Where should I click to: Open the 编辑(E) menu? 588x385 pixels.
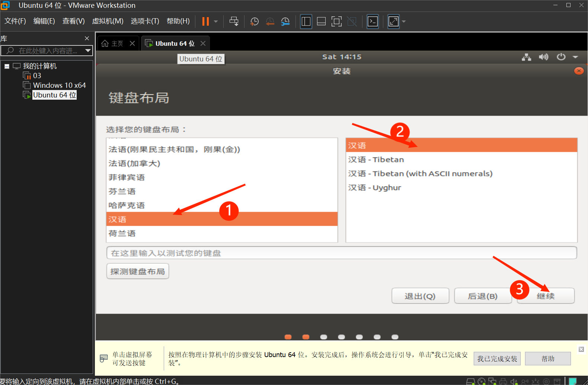pos(44,21)
